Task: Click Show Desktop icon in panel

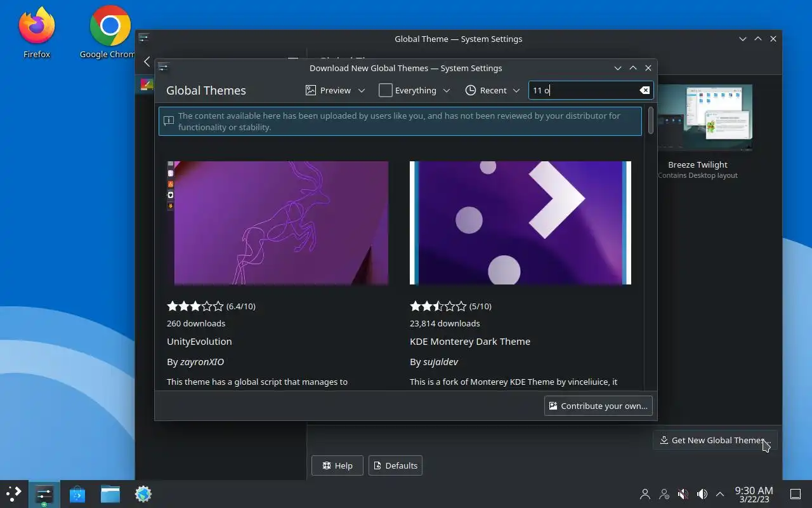Action: point(795,493)
